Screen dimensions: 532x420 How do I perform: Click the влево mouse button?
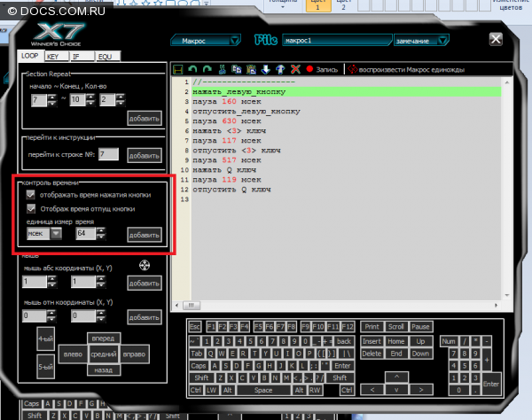[x=73, y=354]
